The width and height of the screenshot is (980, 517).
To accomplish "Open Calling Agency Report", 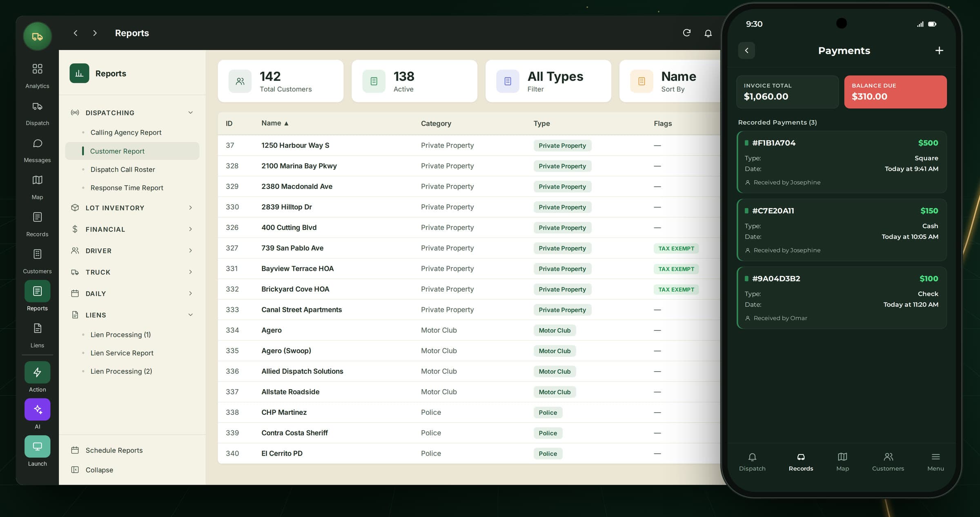I will pyautogui.click(x=126, y=132).
